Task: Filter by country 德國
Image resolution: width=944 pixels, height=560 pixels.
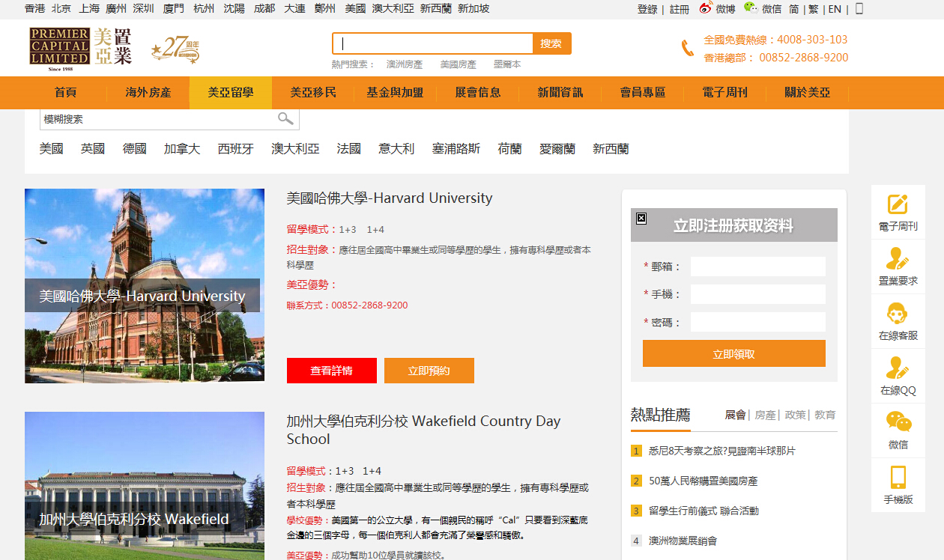Action: click(135, 149)
